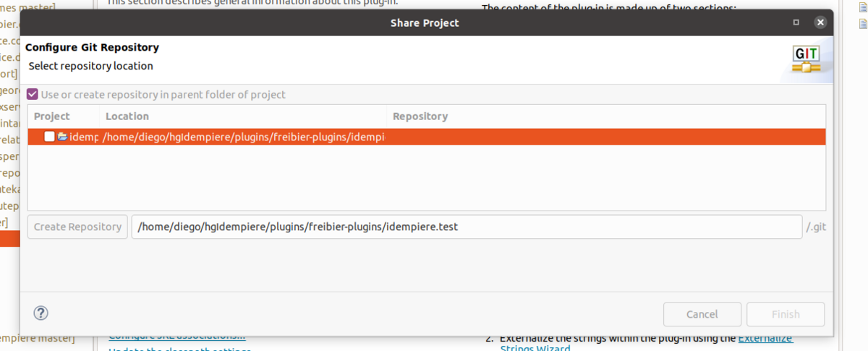Open the Configure JRE associations link

coord(177,337)
